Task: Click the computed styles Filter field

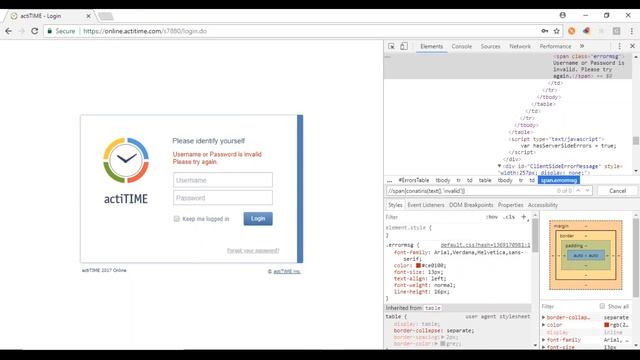Action: coord(567,306)
